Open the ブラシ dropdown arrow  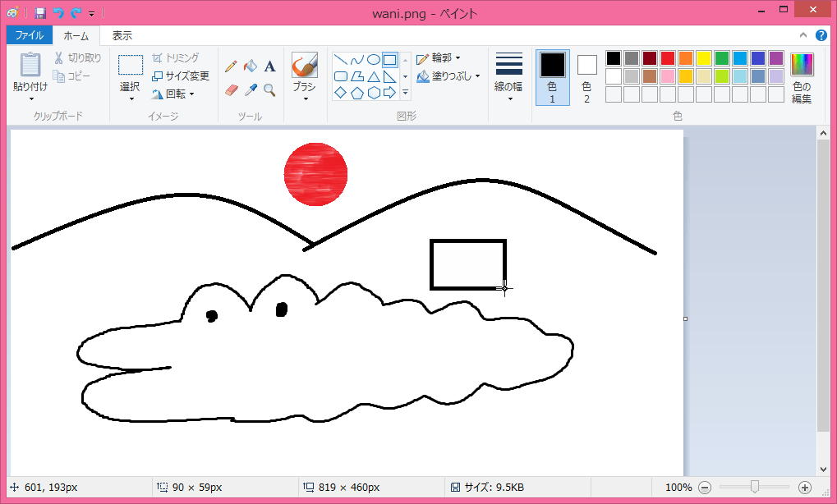tap(306, 99)
